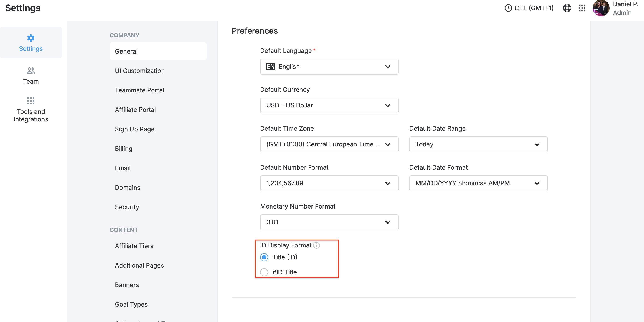This screenshot has width=644, height=322.
Task: Open the Team section icon
Action: point(31,71)
